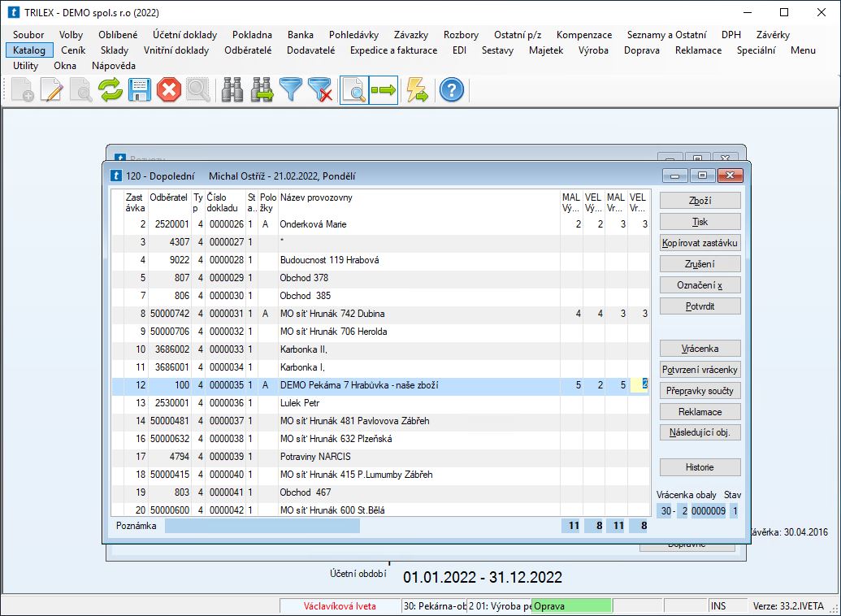
Task: Click Václavíková Iveta in the status bar
Action: click(340, 606)
